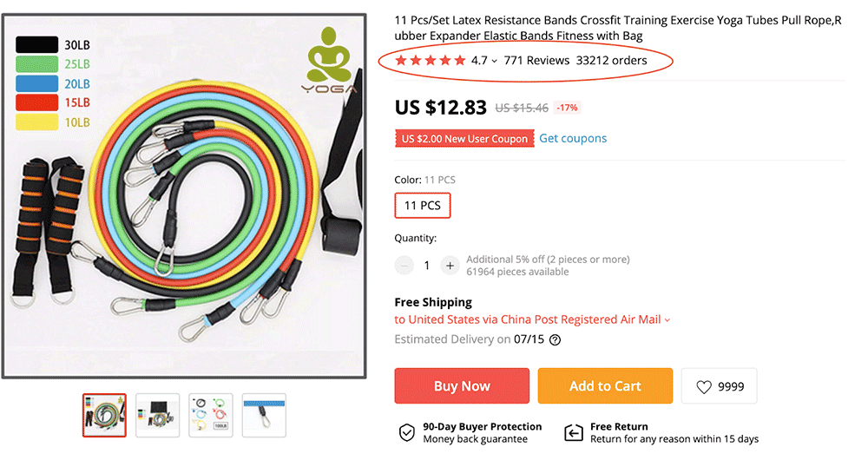
Task: Click the five-star rating icons
Action: point(430,61)
